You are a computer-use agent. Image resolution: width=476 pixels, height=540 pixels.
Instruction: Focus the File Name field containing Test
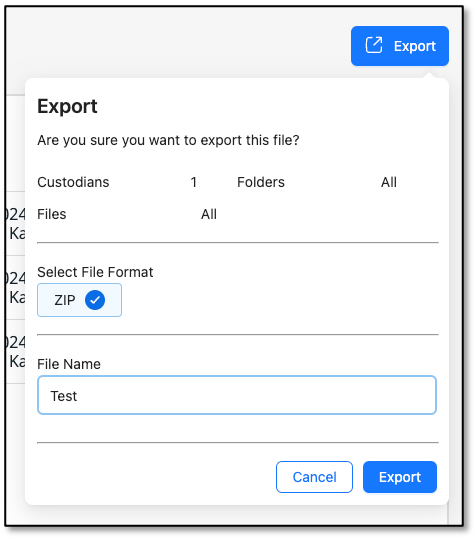pos(237,395)
